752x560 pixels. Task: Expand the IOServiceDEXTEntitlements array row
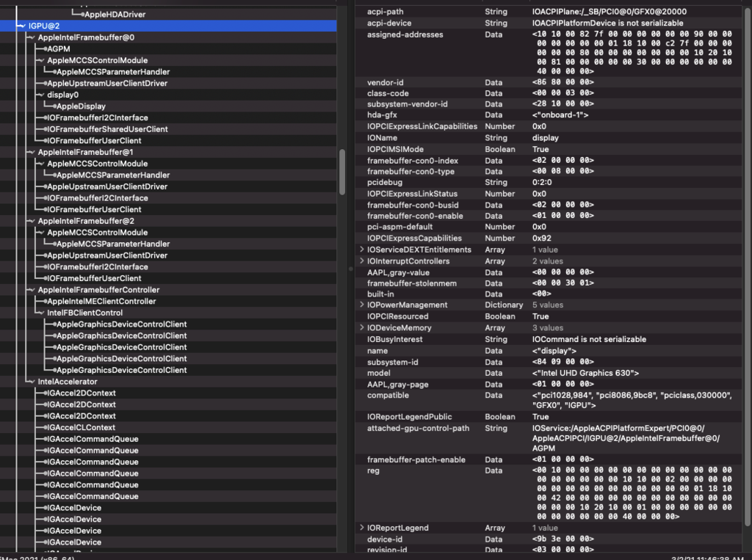coord(361,250)
